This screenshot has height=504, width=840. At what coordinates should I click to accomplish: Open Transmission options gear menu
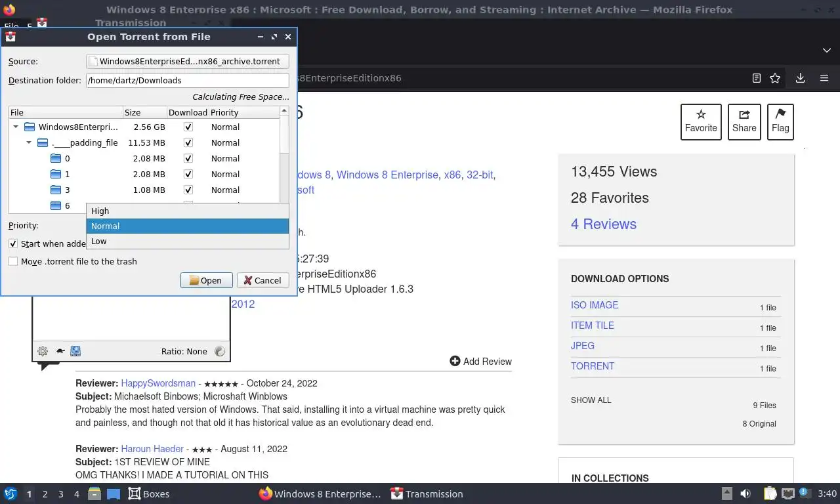pos(43,351)
